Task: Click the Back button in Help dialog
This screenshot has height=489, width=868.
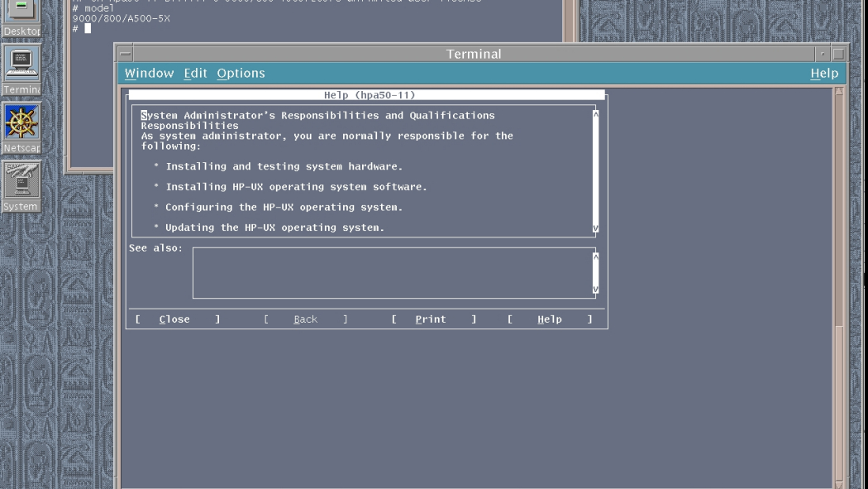Action: click(x=306, y=319)
